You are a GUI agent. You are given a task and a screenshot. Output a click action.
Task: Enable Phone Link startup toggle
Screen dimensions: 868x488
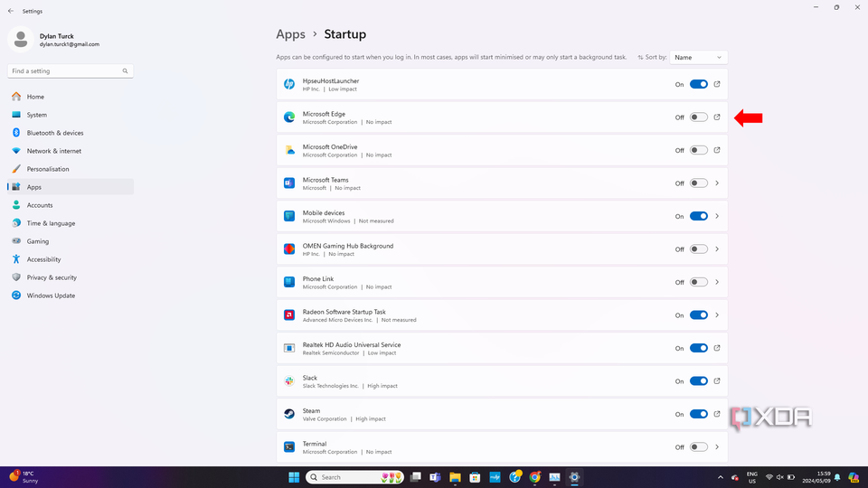[699, 282]
